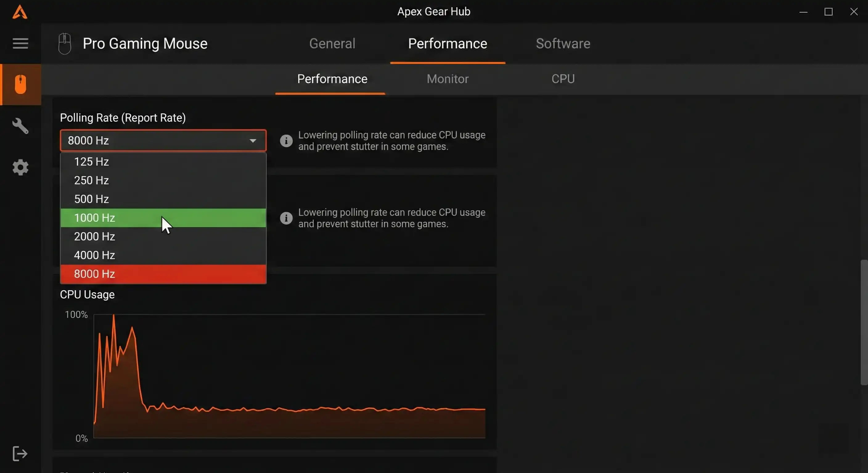Click the info icon beside polling rate tip

pyautogui.click(x=286, y=141)
